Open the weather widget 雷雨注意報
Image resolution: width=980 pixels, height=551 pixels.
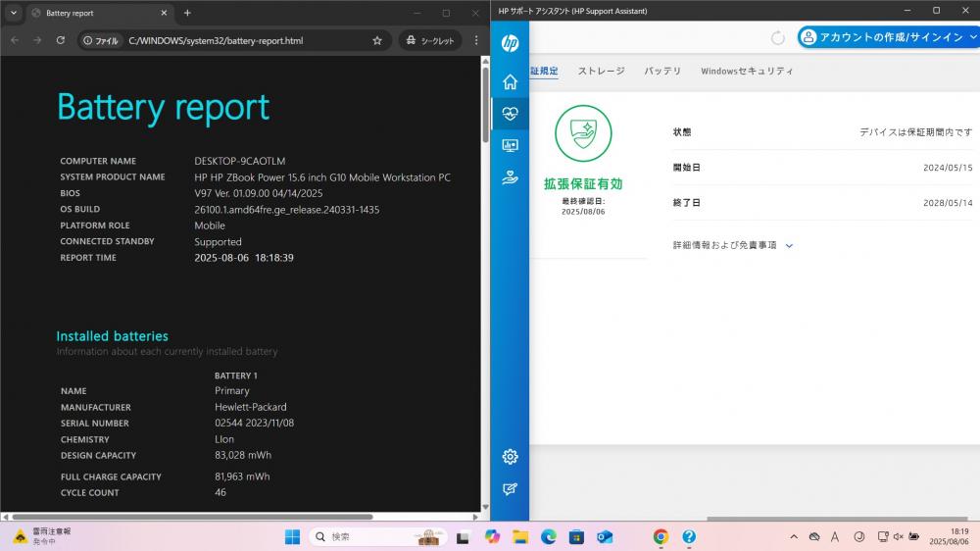[42, 536]
